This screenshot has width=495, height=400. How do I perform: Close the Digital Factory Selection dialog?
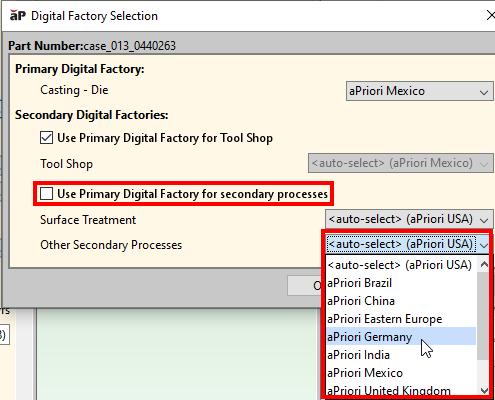490,15
